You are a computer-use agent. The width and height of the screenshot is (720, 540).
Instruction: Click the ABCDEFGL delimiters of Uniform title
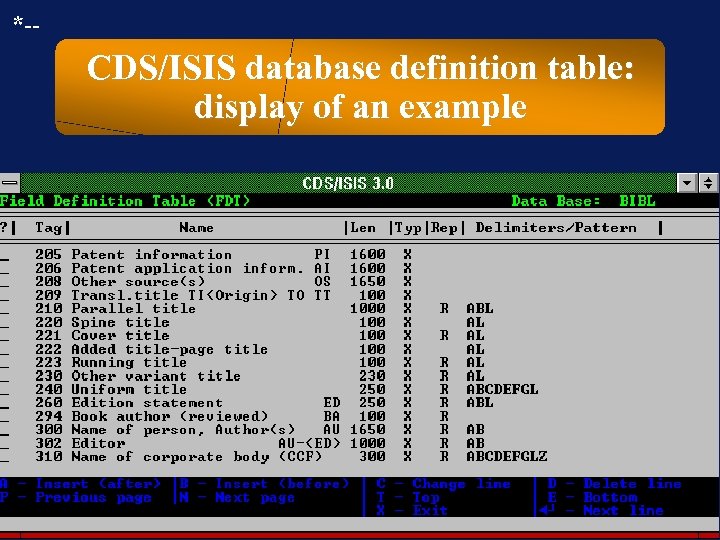pyautogui.click(x=502, y=389)
